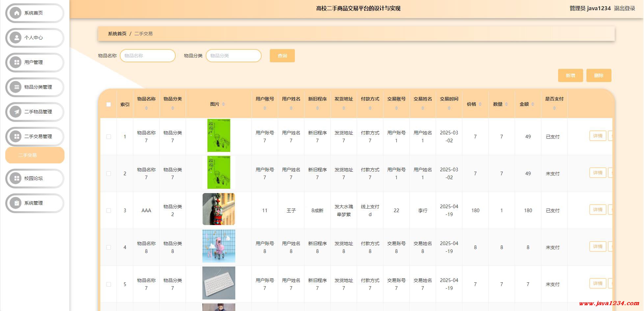Image resolution: width=644 pixels, height=311 pixels.
Task: Sort by 新旧程序 column arrows
Action: 318,108
